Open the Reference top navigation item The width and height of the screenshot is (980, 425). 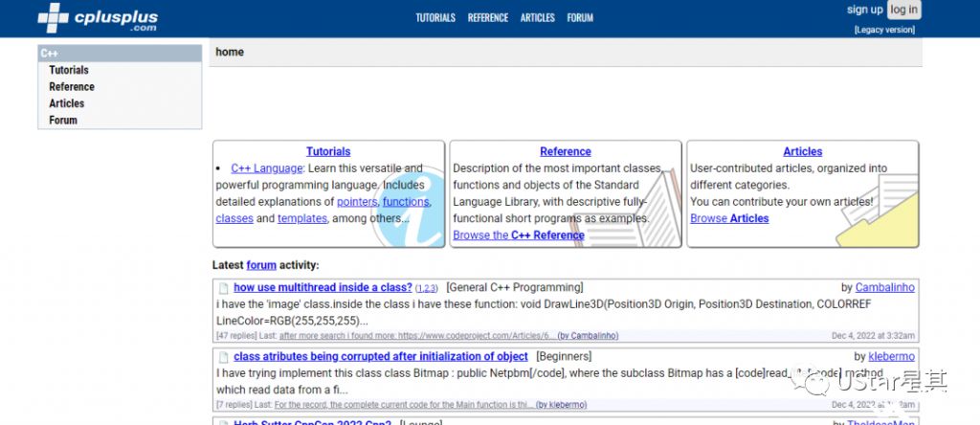pos(487,17)
